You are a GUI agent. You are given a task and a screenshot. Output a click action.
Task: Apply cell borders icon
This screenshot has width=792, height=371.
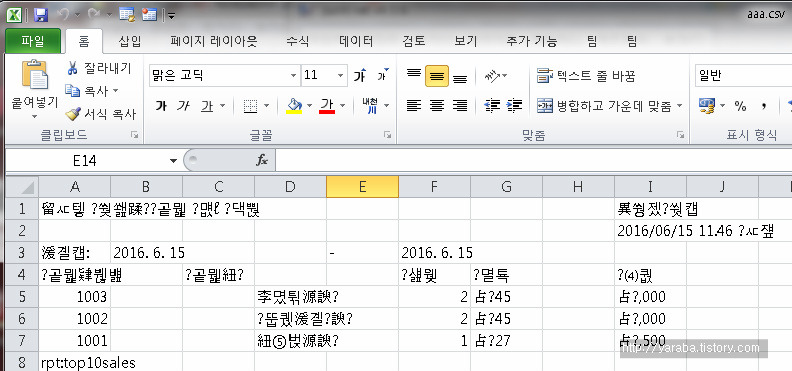pos(251,106)
